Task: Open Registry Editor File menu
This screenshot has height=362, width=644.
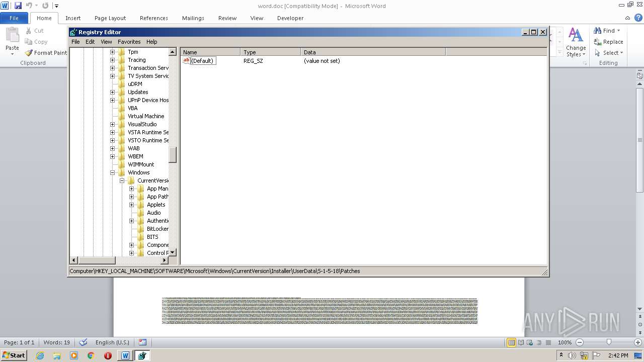Action: click(75, 42)
